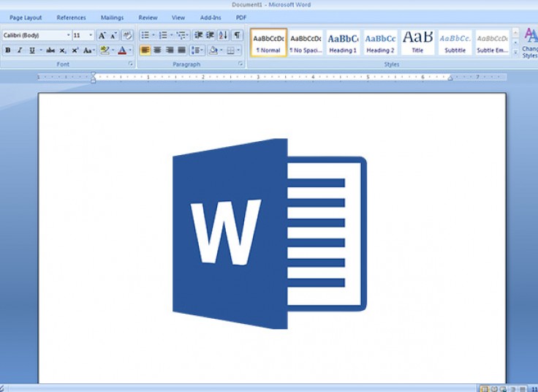Screen dimensions: 538x392
Task: Apply strikethrough formatting
Action: (x=50, y=50)
